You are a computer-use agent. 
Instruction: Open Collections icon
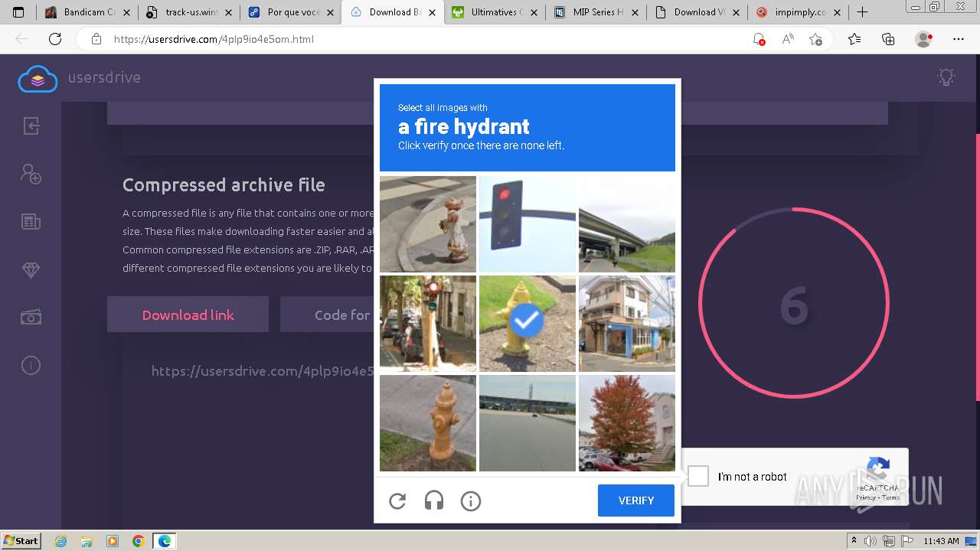tap(888, 39)
